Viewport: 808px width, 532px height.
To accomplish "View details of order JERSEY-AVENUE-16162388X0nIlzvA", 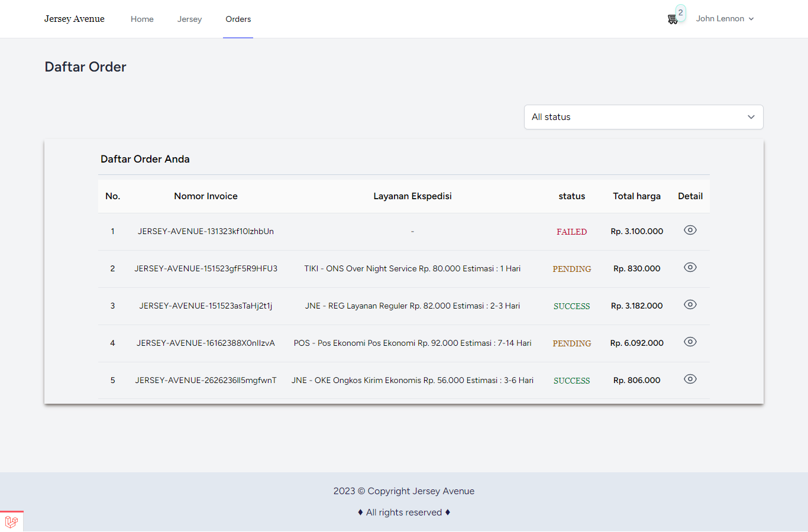I will pyautogui.click(x=690, y=342).
